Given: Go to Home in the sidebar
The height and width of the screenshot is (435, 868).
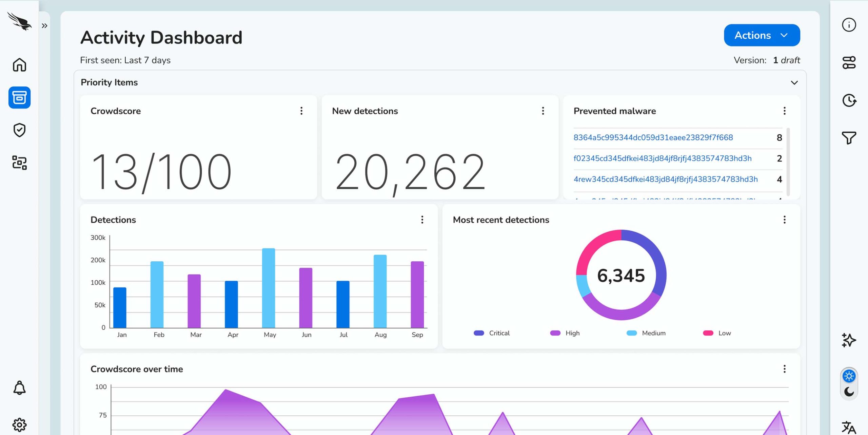Looking at the screenshot, I should point(19,65).
